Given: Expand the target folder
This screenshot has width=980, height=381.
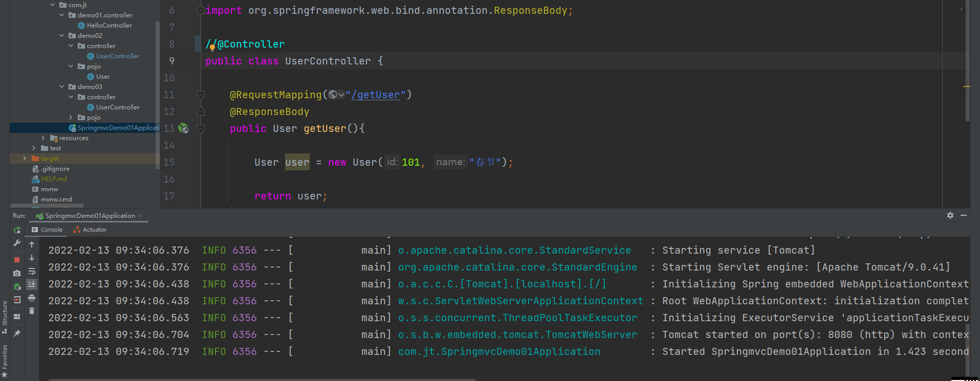Looking at the screenshot, I should [25, 159].
